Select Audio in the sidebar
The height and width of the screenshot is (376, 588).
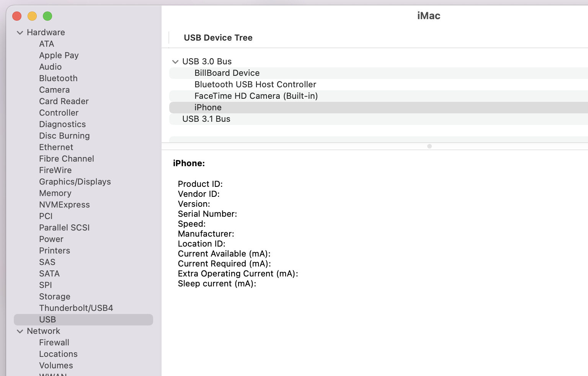point(50,67)
